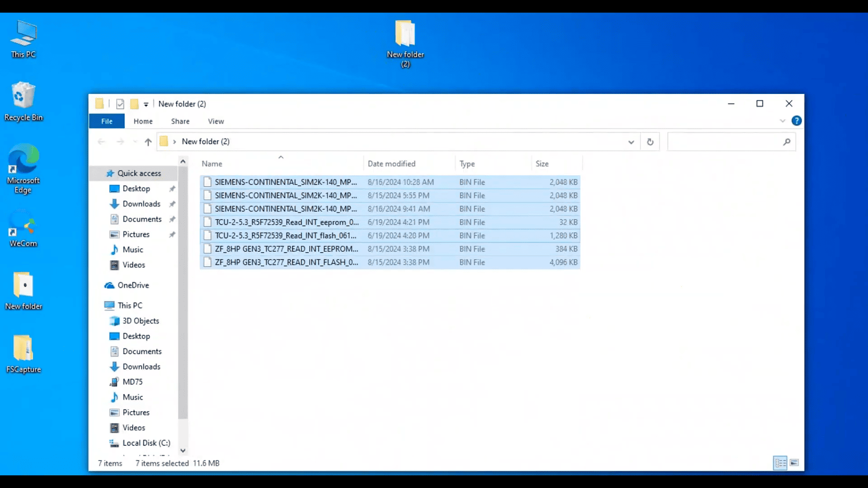
Task: Open address bar history dropdown
Action: pos(631,142)
